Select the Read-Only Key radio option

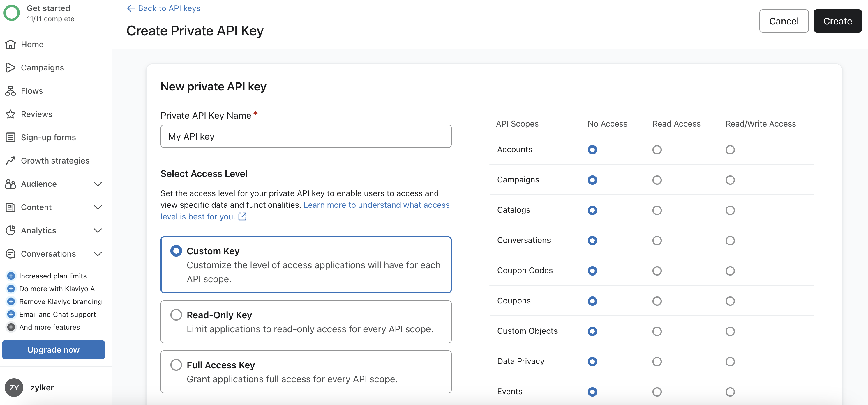(x=176, y=315)
